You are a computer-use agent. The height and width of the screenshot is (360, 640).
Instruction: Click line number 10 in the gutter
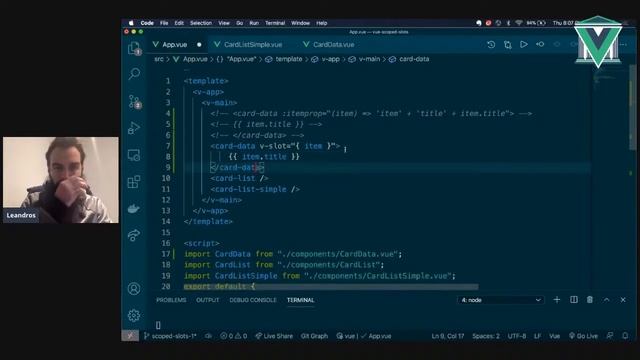pyautogui.click(x=166, y=178)
